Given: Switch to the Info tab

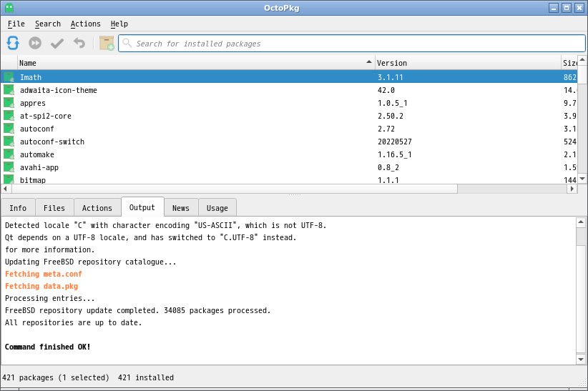Looking at the screenshot, I should click(x=18, y=208).
